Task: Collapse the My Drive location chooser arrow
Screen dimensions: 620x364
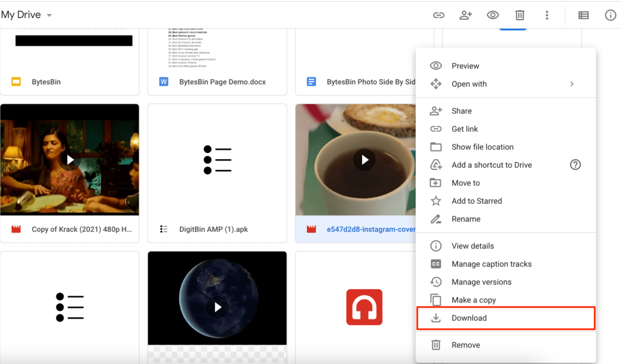Action: click(x=48, y=15)
